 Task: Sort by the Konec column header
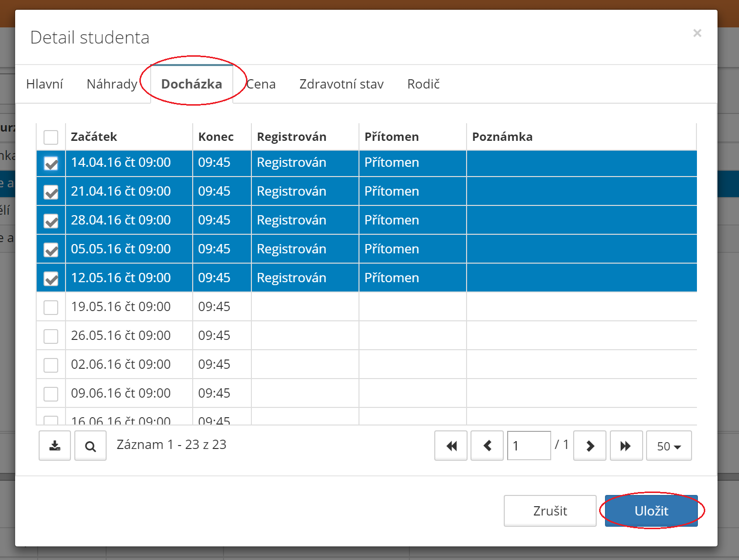pyautogui.click(x=222, y=137)
